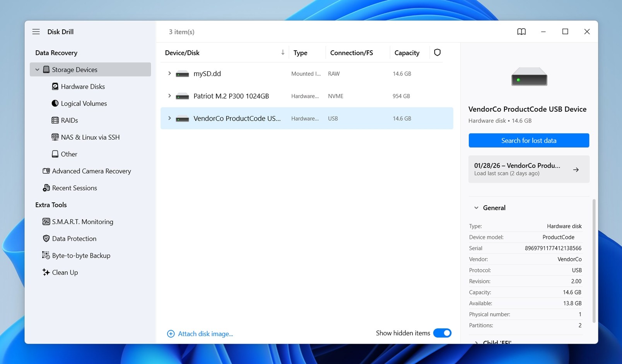Viewport: 622px width, 364px height.
Task: Open S.M.A.R.T. Monitoring tool
Action: point(82,222)
